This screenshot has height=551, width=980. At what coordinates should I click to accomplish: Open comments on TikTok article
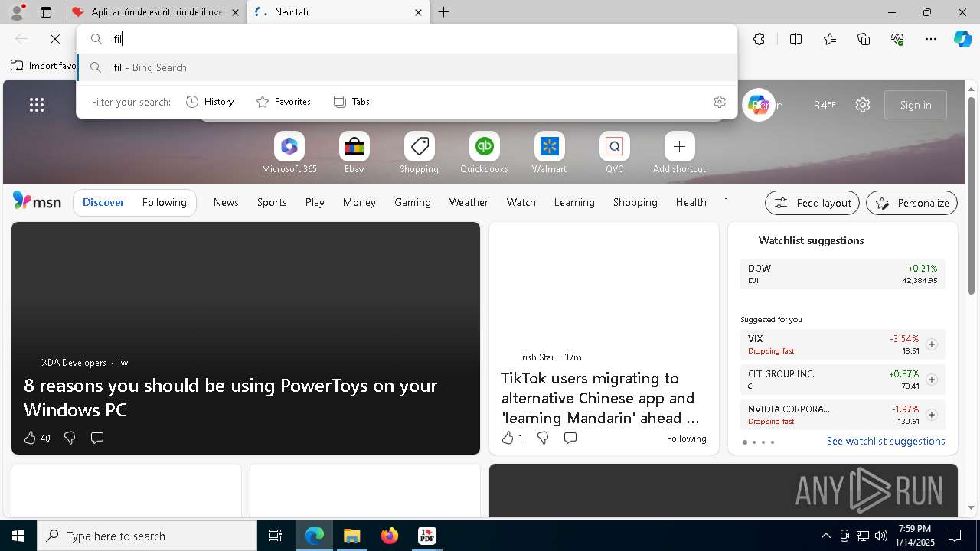coord(570,438)
